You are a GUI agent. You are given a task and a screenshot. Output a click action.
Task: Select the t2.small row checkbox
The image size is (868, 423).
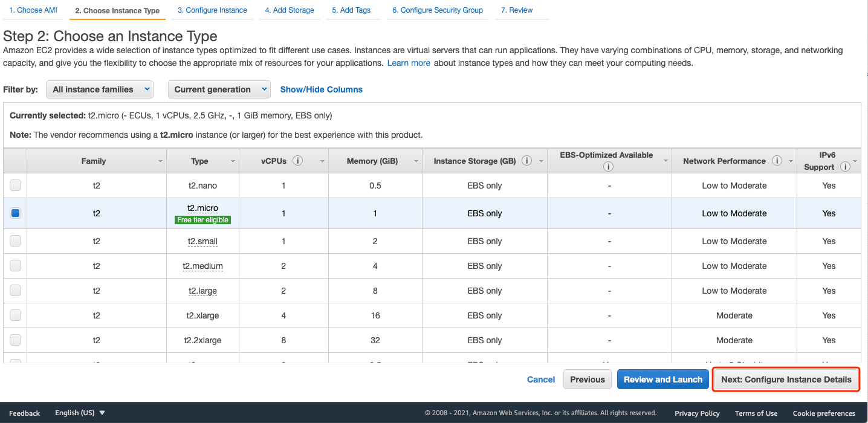[x=15, y=241]
